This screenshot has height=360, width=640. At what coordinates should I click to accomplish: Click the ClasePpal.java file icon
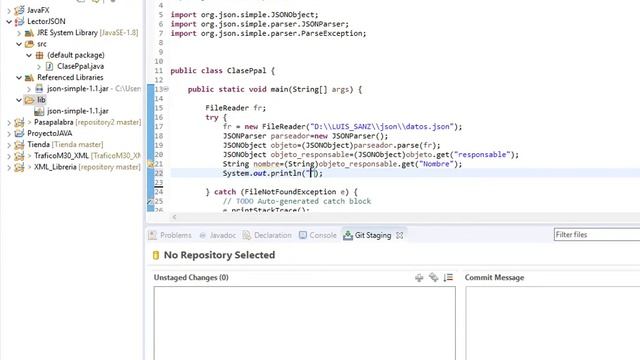49,66
